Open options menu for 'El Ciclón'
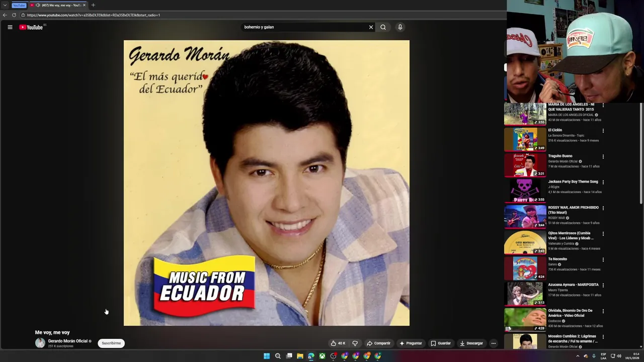The width and height of the screenshot is (644, 362). click(x=603, y=131)
